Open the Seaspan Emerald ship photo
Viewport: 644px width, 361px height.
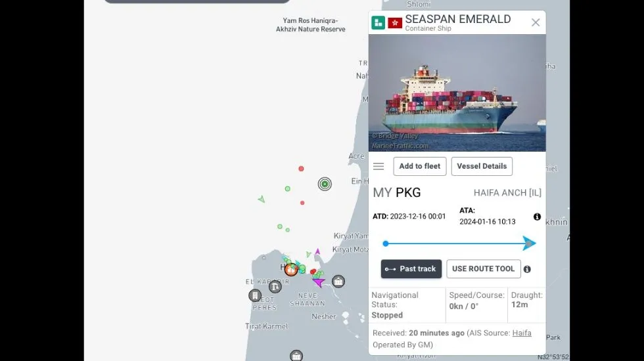tap(457, 93)
